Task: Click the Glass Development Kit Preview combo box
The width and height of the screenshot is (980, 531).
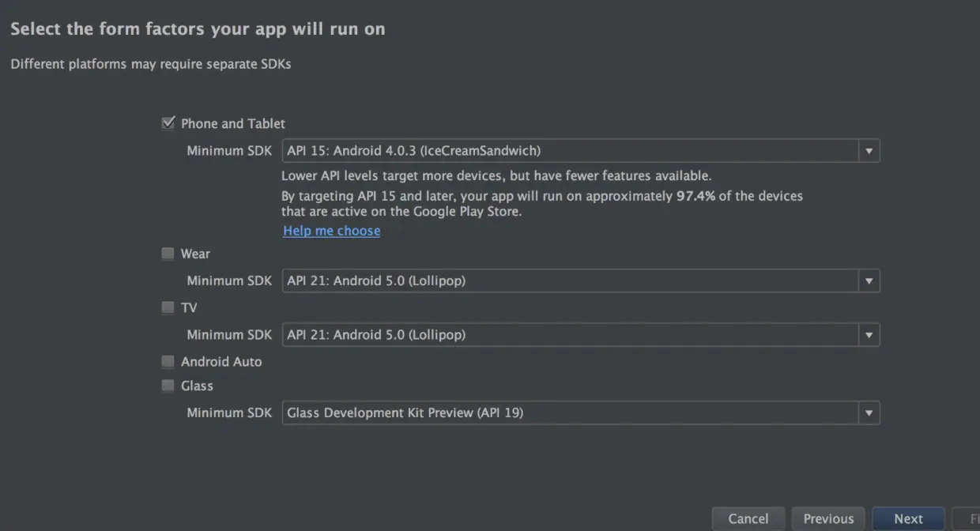Action: [x=569, y=412]
